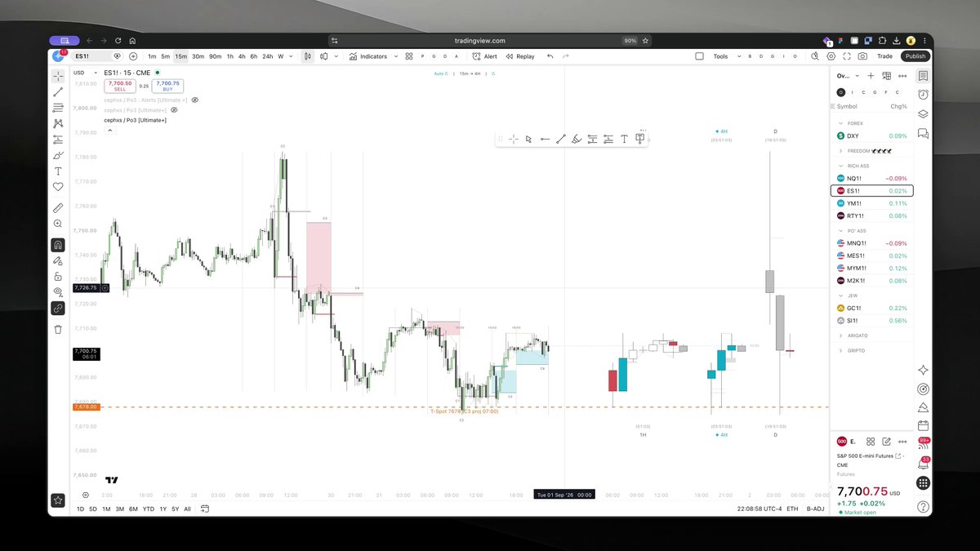Image resolution: width=980 pixels, height=551 pixels.
Task: Toggle magnet mode in left toolbar
Action: point(58,245)
